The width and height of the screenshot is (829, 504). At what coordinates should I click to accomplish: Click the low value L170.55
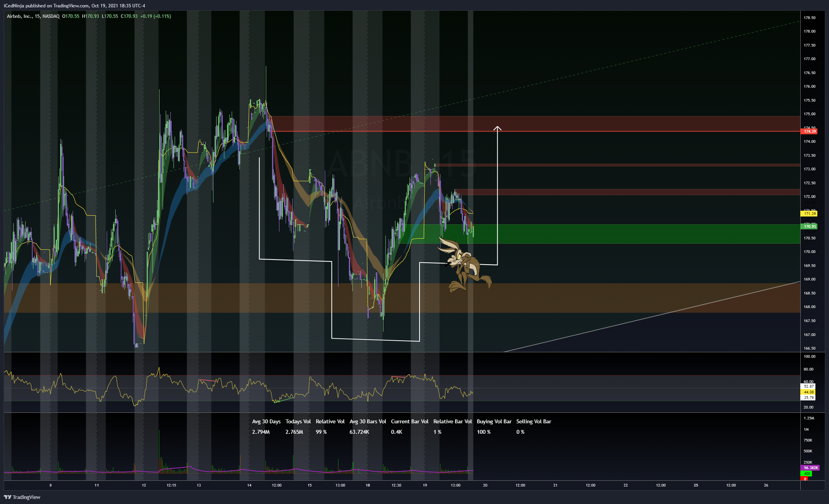tap(110, 16)
